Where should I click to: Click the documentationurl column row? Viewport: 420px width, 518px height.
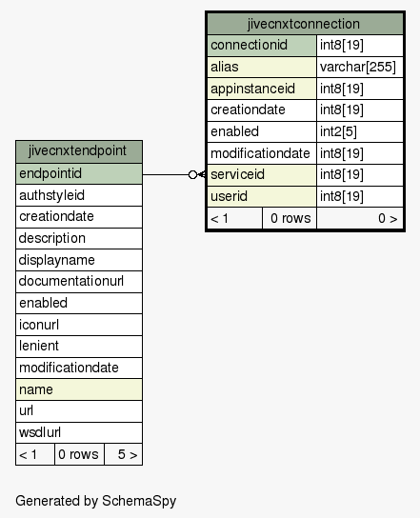79,282
